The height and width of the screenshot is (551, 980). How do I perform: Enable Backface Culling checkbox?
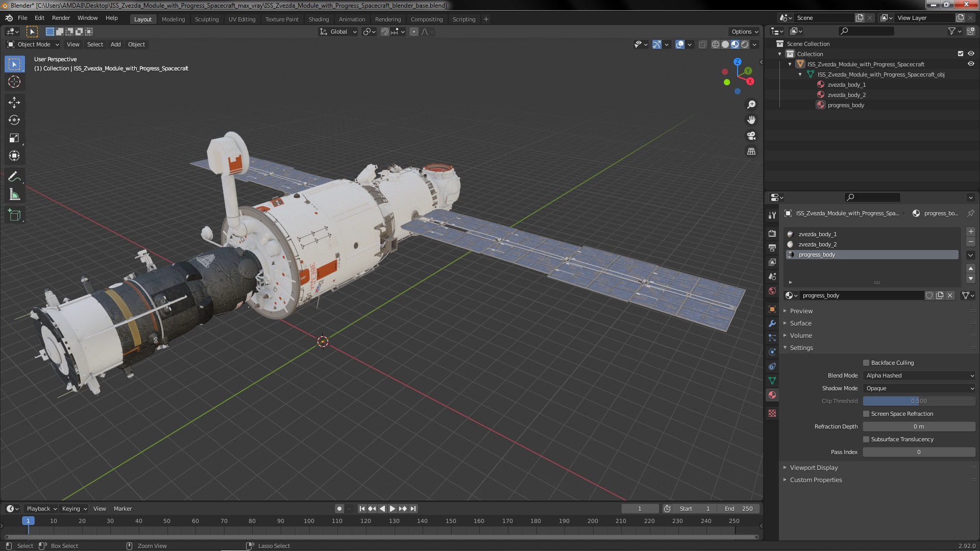click(x=866, y=363)
